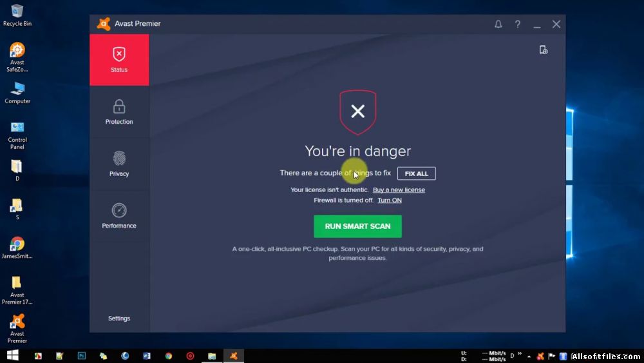This screenshot has width=644, height=363.
Task: Open the Chrome taskbar icon
Action: pyautogui.click(x=168, y=356)
